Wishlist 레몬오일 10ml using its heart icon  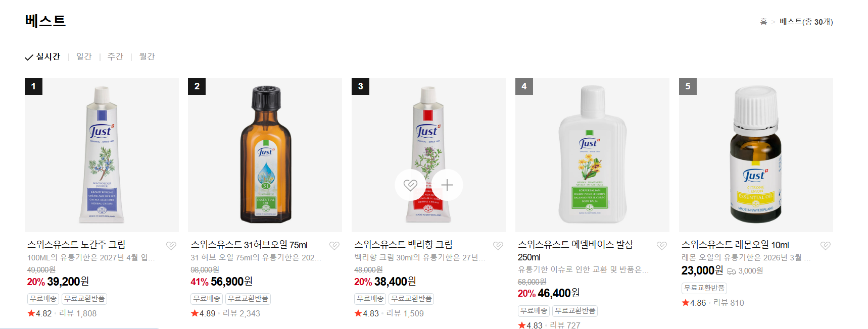(826, 246)
